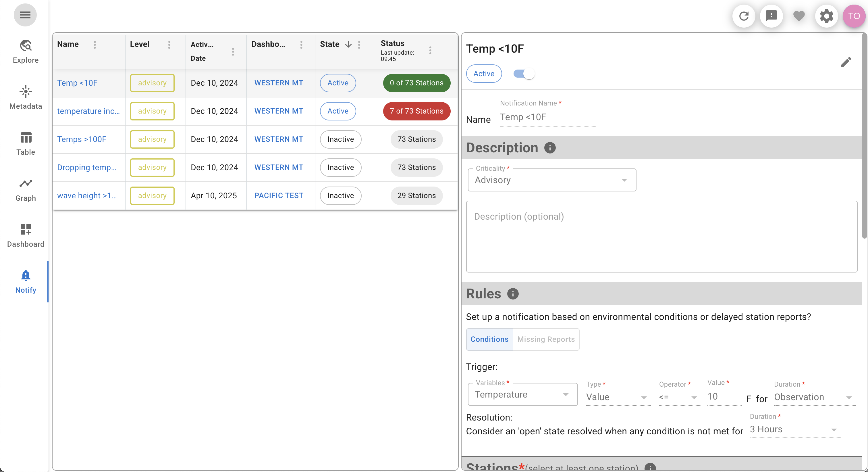This screenshot has width=868, height=472.
Task: Open the Variables Temperature dropdown
Action: [x=522, y=394]
